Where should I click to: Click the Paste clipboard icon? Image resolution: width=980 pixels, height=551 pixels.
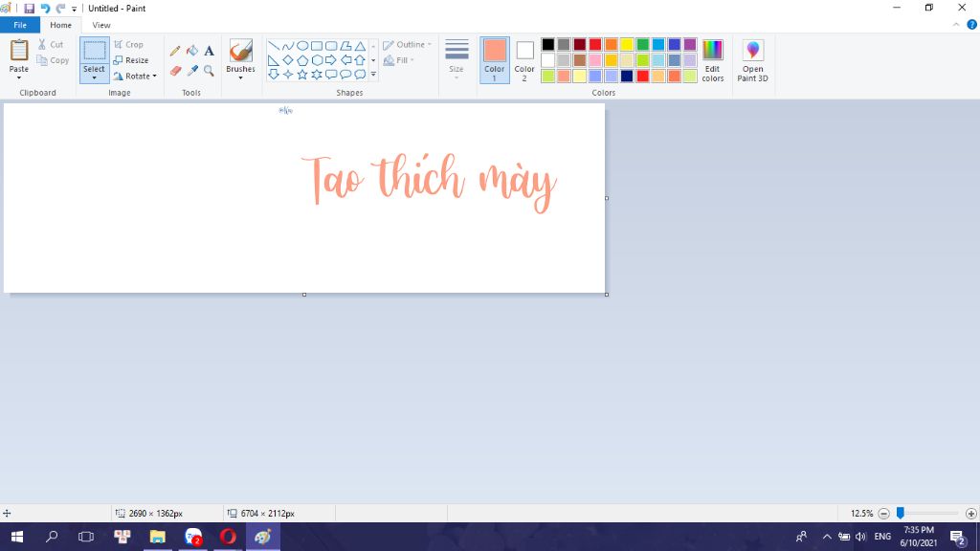19,50
